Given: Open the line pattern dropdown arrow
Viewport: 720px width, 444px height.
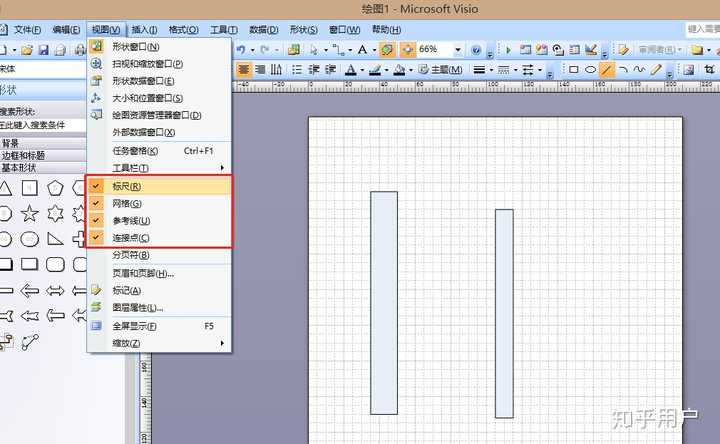Looking at the screenshot, I should pos(515,70).
